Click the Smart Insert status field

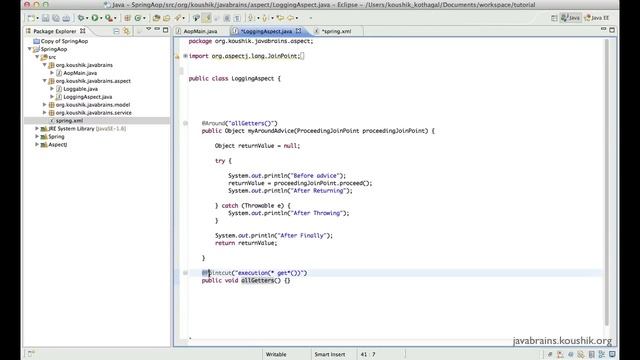tap(329, 354)
